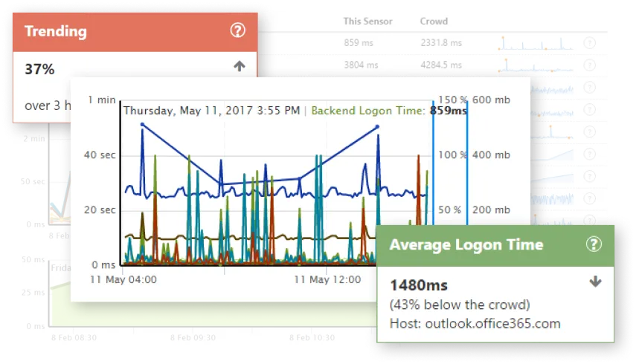Click the last blue data point near 12:00
The image size is (636, 364).
click(x=377, y=127)
